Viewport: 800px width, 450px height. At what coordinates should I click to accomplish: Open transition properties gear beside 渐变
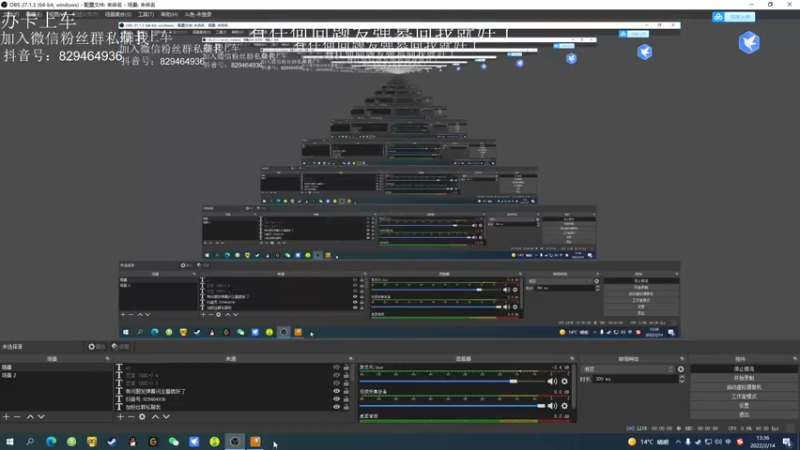point(681,369)
